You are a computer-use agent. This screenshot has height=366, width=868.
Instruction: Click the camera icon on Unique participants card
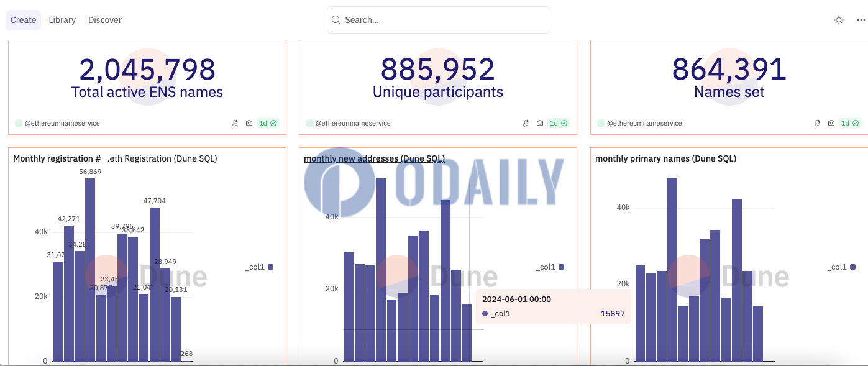pos(540,123)
